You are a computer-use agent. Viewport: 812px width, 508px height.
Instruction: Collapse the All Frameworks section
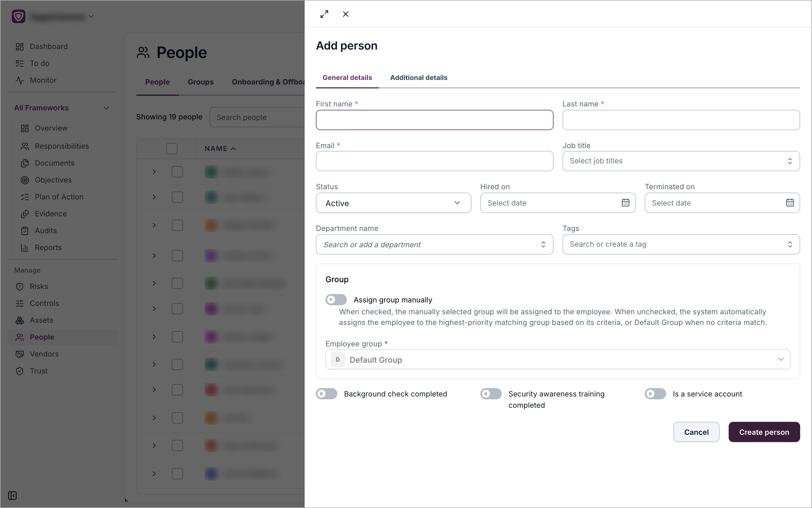(x=106, y=108)
